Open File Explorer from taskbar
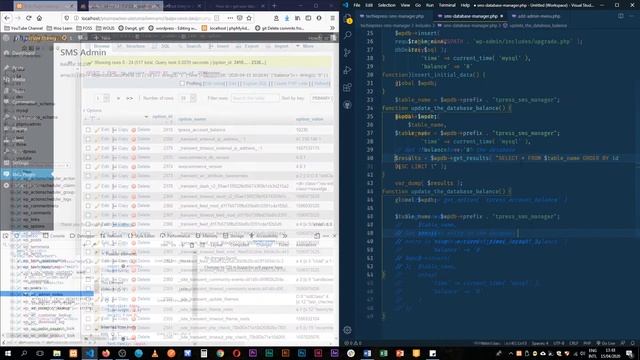This screenshot has width=640, height=360. [57, 353]
